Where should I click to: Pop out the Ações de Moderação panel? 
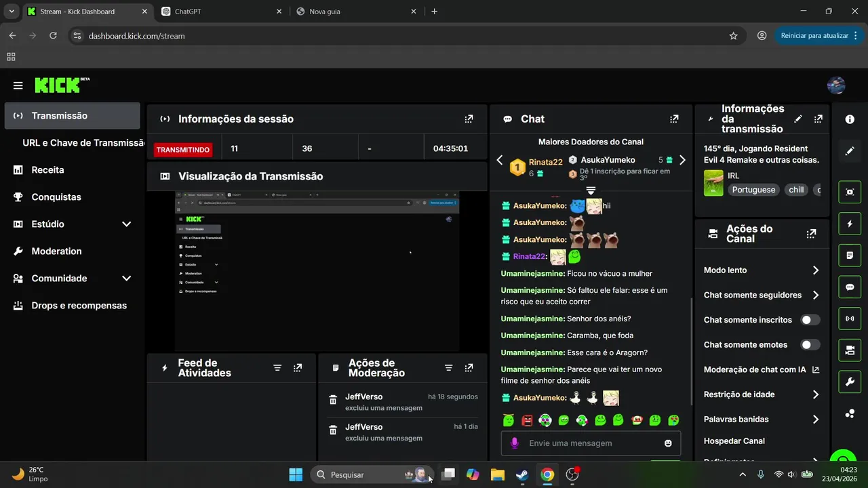click(x=469, y=368)
